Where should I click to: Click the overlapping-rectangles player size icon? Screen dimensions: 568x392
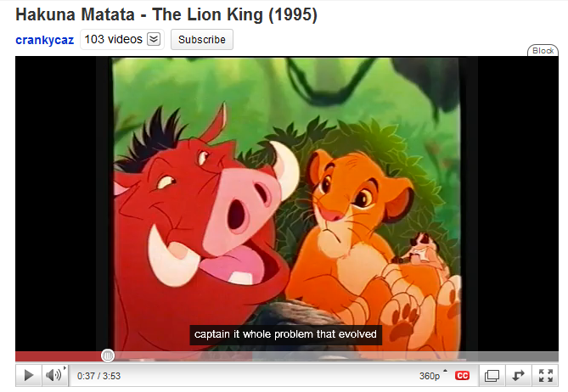pos(492,375)
